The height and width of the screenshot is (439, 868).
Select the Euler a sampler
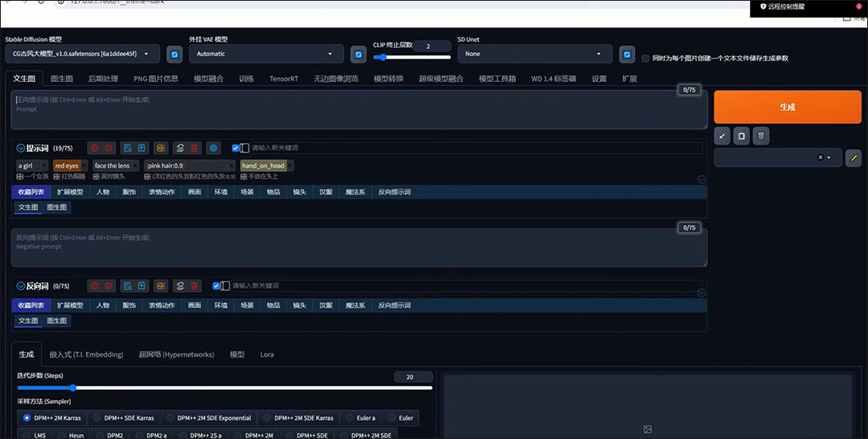coord(361,418)
